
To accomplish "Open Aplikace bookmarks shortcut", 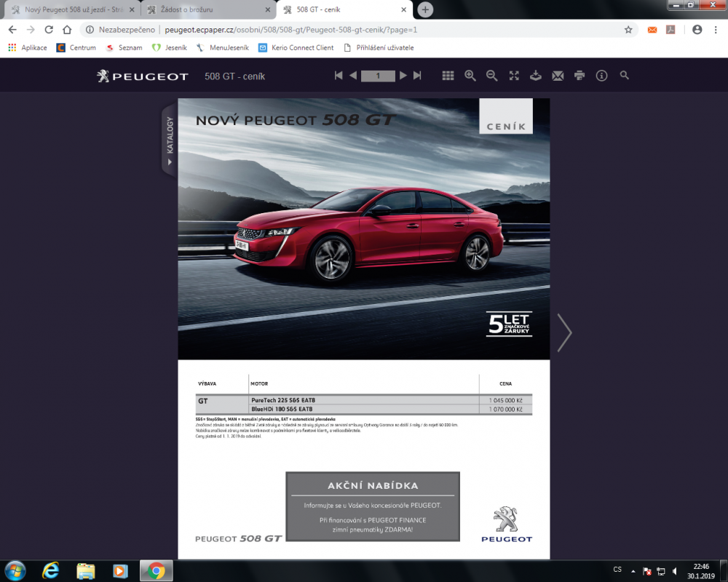I will 28,48.
